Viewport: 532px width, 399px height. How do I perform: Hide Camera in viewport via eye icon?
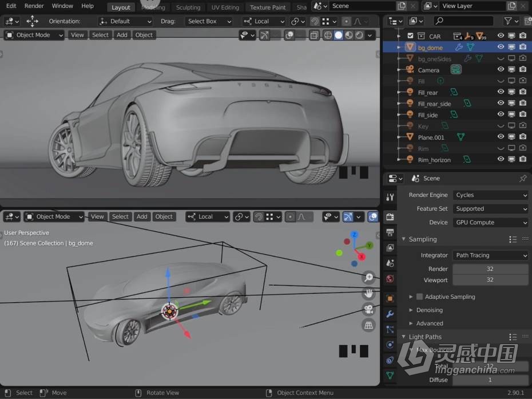(501, 69)
